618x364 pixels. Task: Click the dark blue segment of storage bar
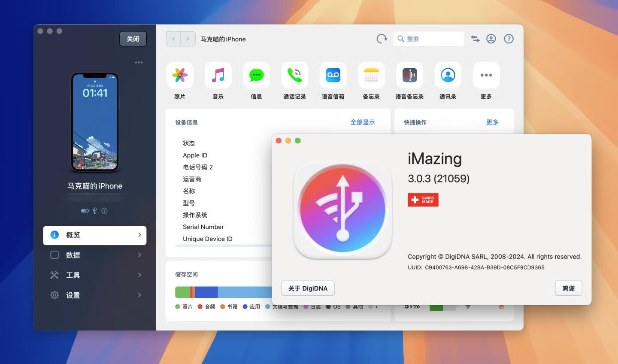pos(206,292)
